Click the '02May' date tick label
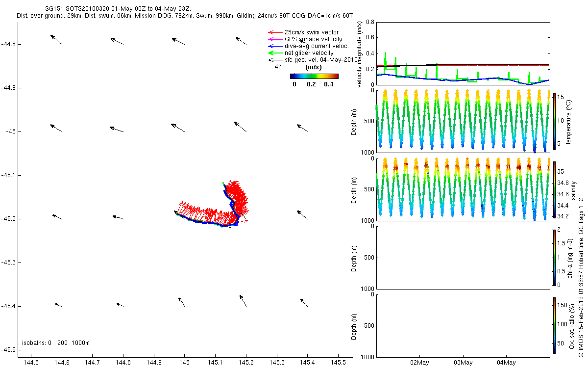Viewport: 588px width, 368px height. point(420,363)
